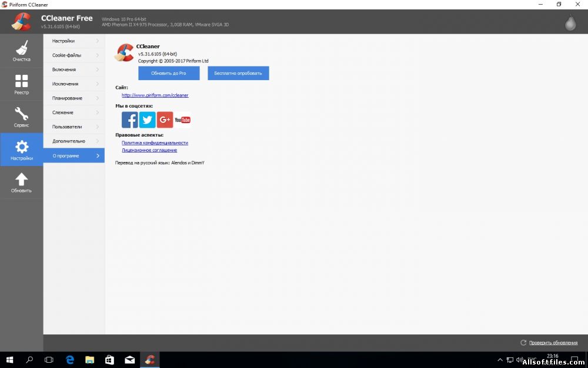Click the Обновить до Pro button
Viewport: 588px width, 368px height.
(169, 73)
